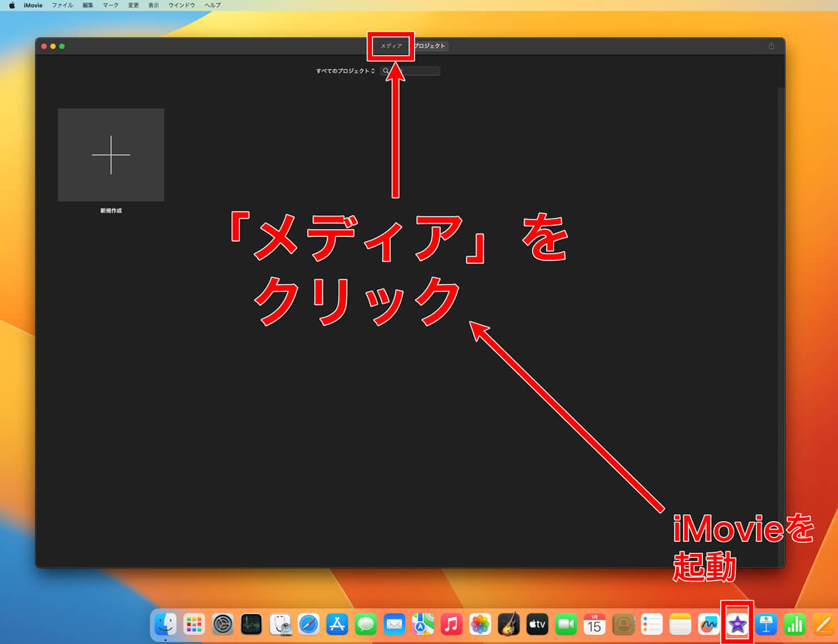Screen dimensions: 838x644
Task: Open Contacts from the Dock
Action: 624,623
